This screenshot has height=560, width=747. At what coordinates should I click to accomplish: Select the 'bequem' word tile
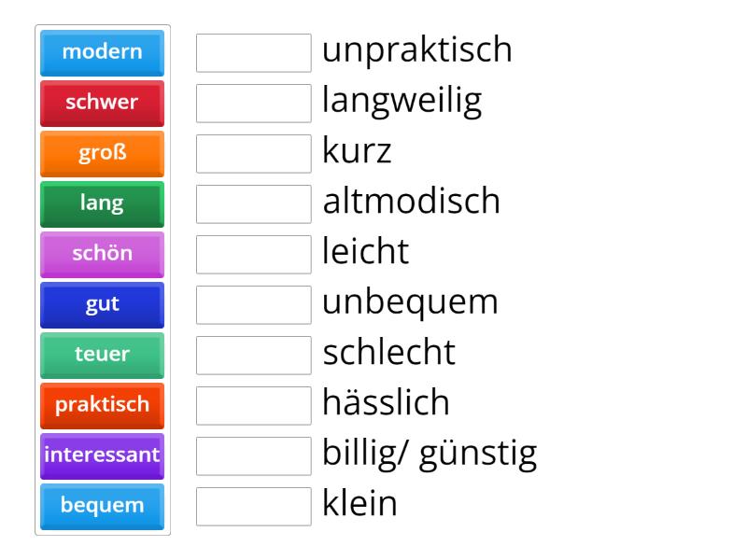(103, 506)
